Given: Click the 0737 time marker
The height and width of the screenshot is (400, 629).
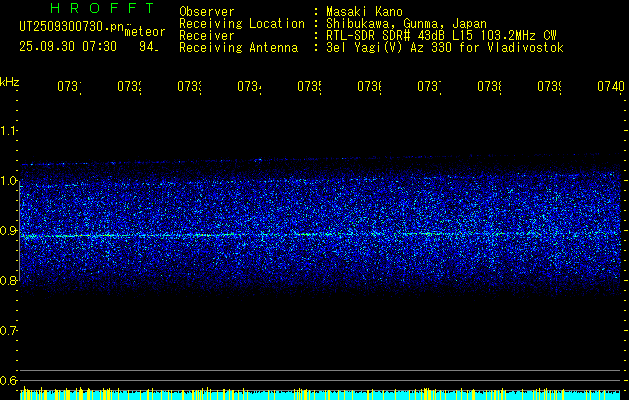Looking at the screenshot, I should tap(429, 87).
